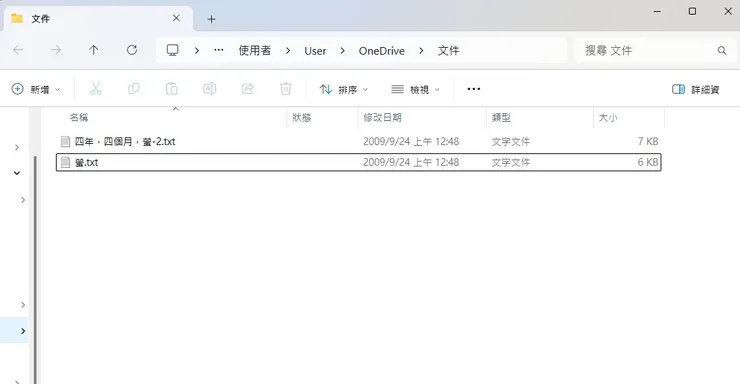
Task: Click the Delete trash can icon
Action: (286, 89)
